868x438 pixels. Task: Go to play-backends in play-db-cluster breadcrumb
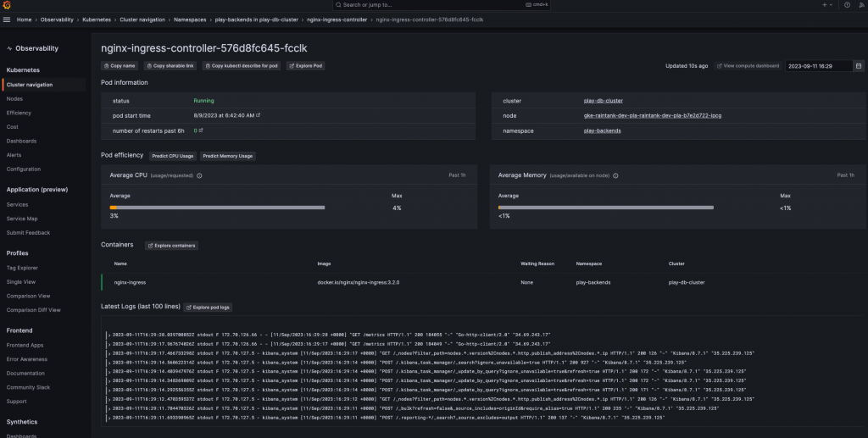click(x=256, y=19)
